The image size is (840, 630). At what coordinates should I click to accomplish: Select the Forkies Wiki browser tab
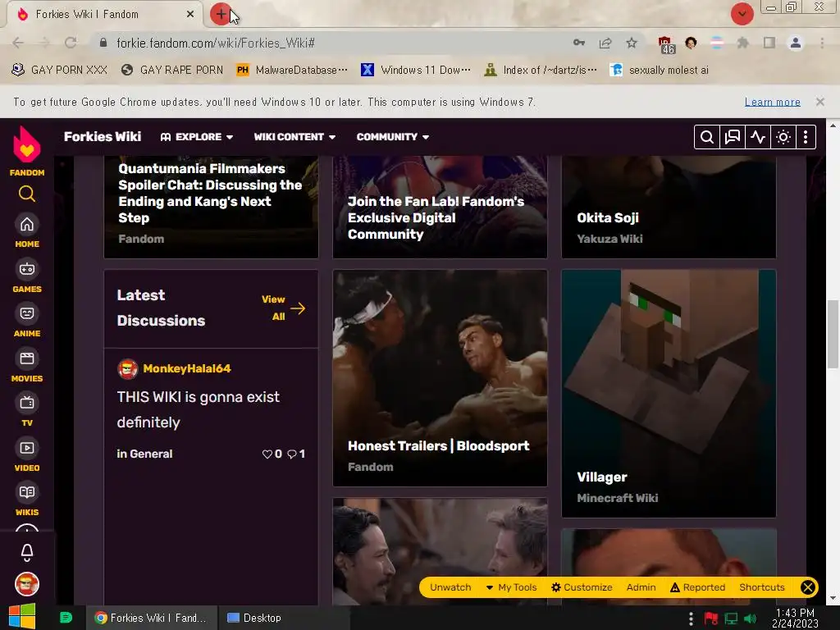[x=104, y=15]
